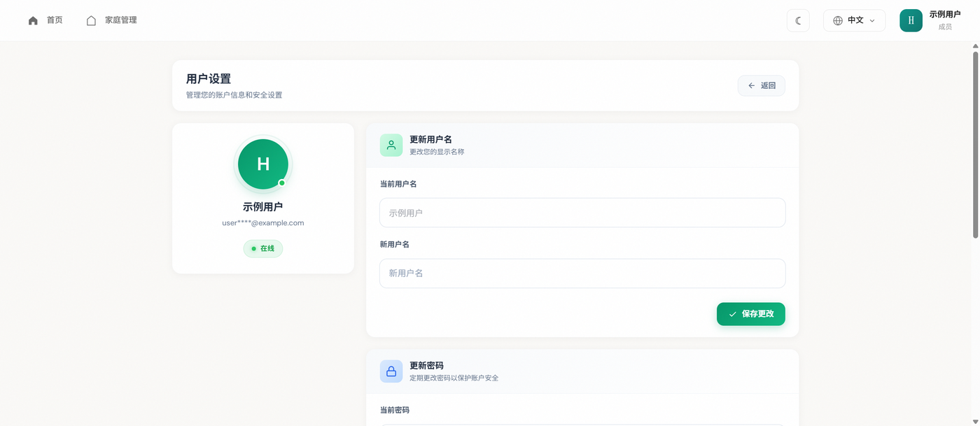Toggle dark mode with the moon icon

798,20
